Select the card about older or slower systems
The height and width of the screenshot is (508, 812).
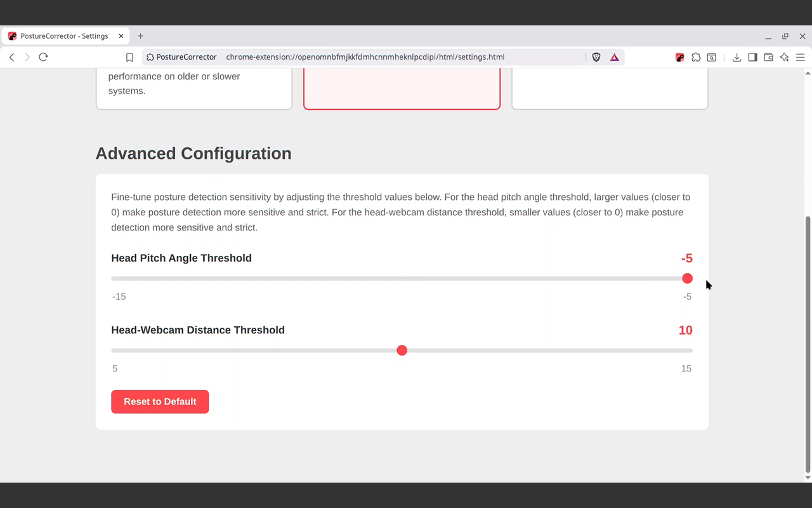click(x=194, y=89)
